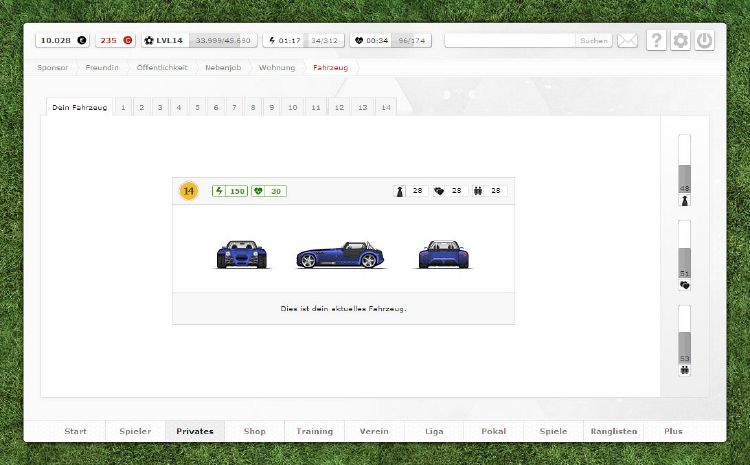Open the Wohnung breadcrumb link
Screen dimensions: 750x465
click(x=276, y=68)
